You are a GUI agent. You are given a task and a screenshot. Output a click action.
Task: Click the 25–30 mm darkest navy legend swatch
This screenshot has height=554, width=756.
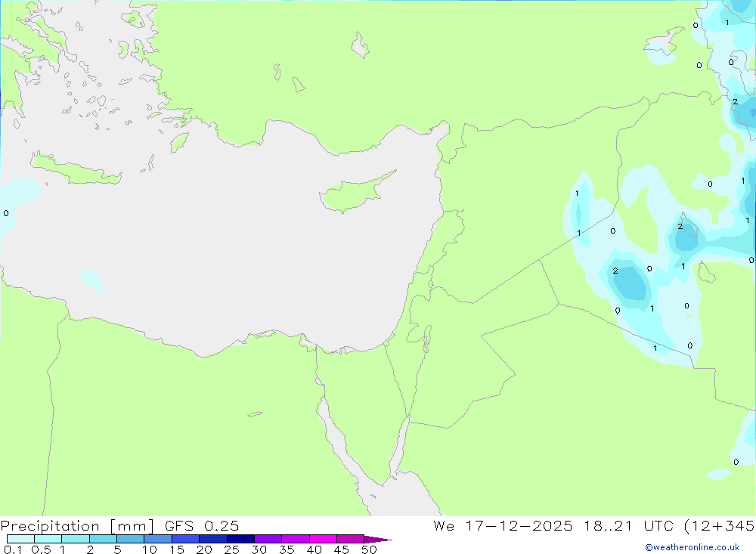pos(240,539)
